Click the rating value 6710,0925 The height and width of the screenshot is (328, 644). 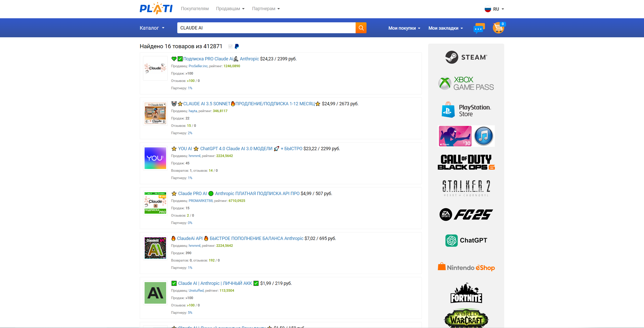click(237, 201)
